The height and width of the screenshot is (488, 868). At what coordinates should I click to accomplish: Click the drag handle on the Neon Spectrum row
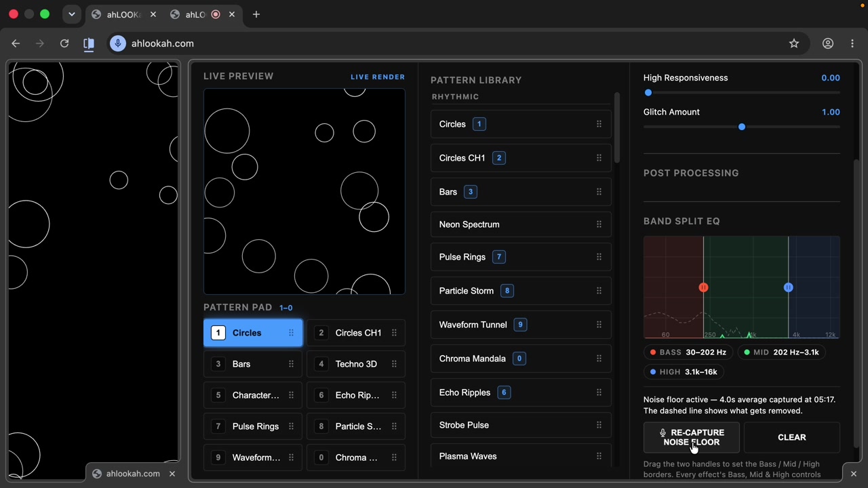tap(599, 224)
